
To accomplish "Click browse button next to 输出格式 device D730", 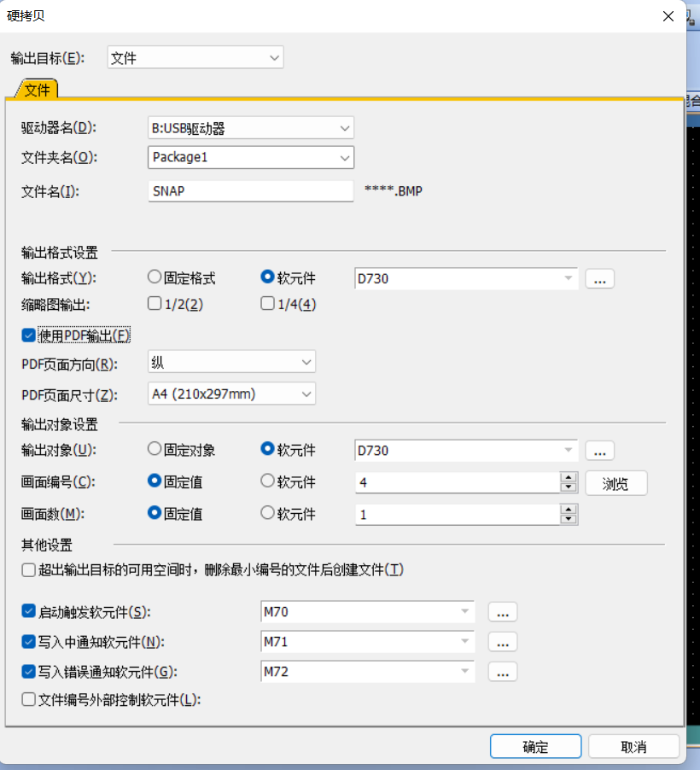I will coord(599,278).
